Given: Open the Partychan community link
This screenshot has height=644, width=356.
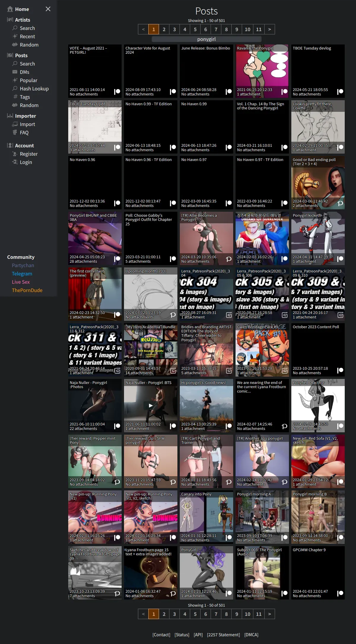Looking at the screenshot, I should [x=23, y=265].
